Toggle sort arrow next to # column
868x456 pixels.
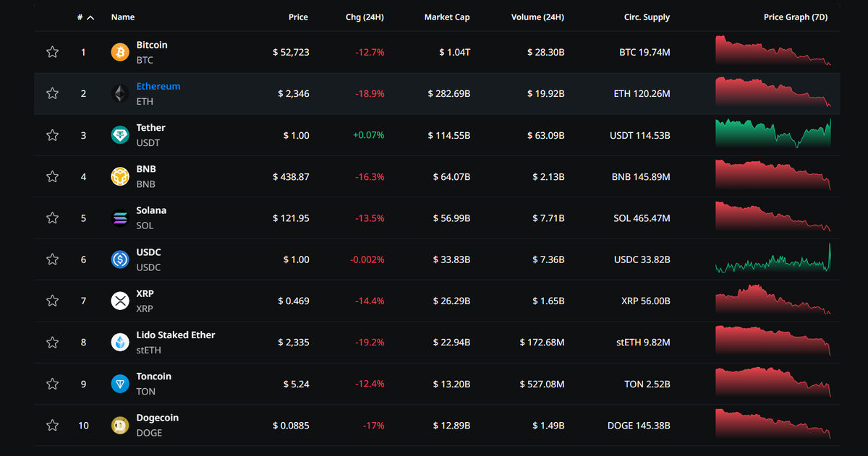point(90,17)
